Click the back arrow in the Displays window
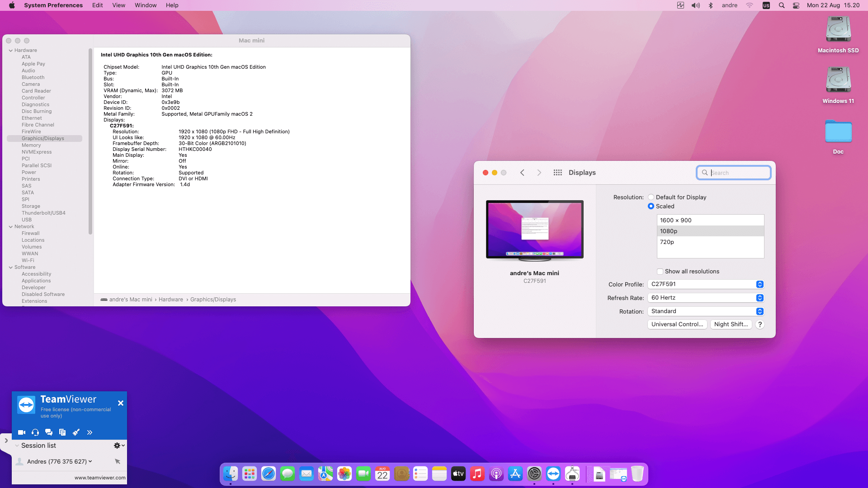This screenshot has height=488, width=868. click(x=522, y=173)
